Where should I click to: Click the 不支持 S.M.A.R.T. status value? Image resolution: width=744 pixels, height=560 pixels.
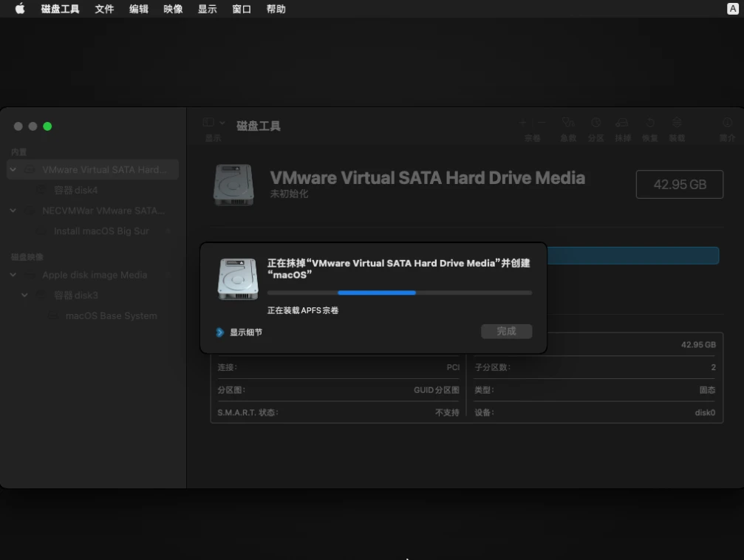pos(447,412)
